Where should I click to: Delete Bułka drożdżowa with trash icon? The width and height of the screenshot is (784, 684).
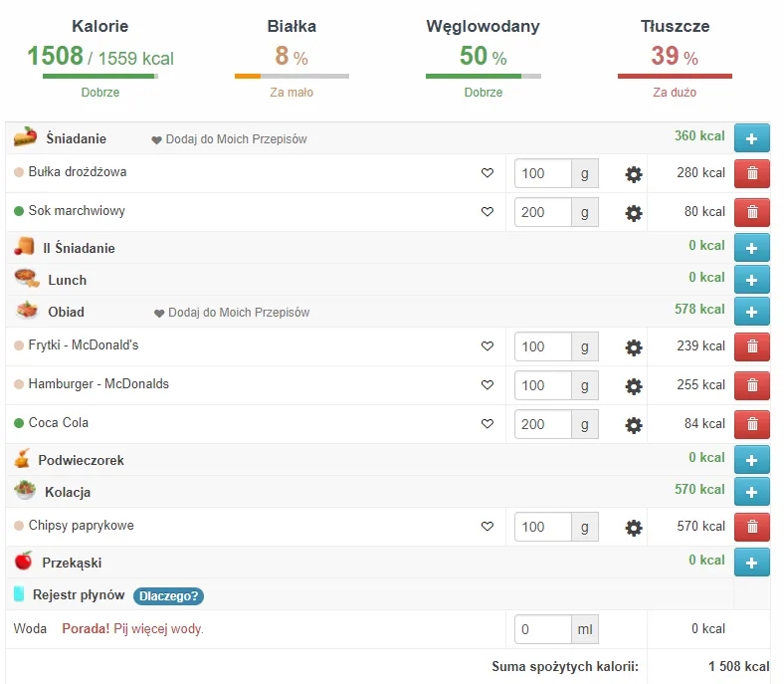751,173
